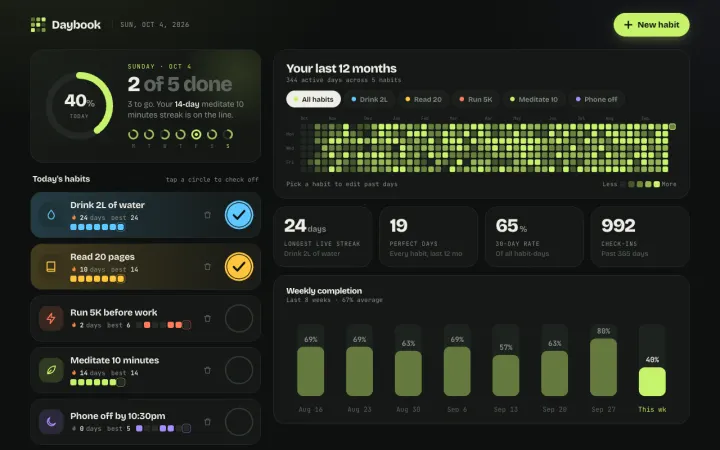Open the 65% 30-day rate card
Image resolution: width=720 pixels, height=450 pixels.
tap(534, 236)
